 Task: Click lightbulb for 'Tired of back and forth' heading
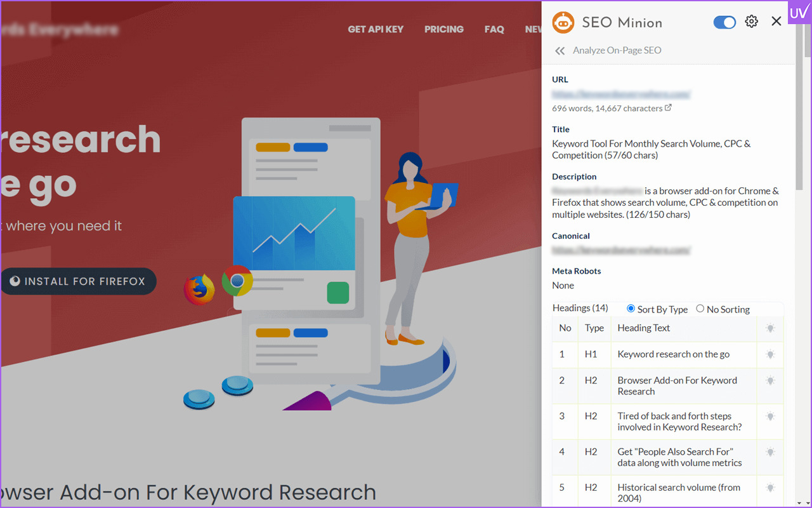point(770,417)
